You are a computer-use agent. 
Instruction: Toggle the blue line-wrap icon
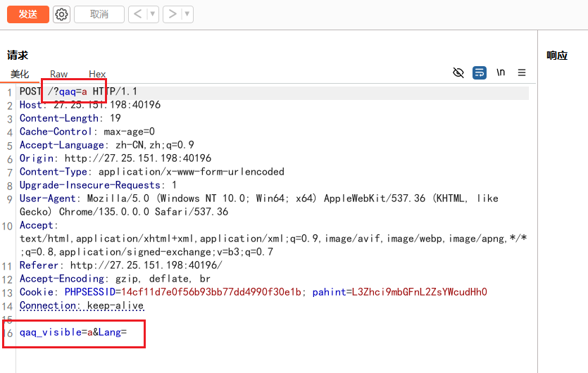coord(480,72)
